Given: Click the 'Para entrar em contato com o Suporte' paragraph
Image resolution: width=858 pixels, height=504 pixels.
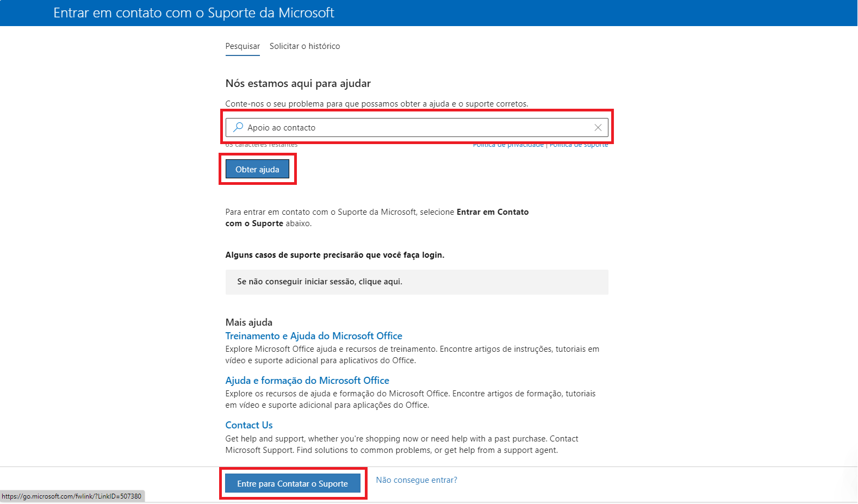Looking at the screenshot, I should 377,217.
